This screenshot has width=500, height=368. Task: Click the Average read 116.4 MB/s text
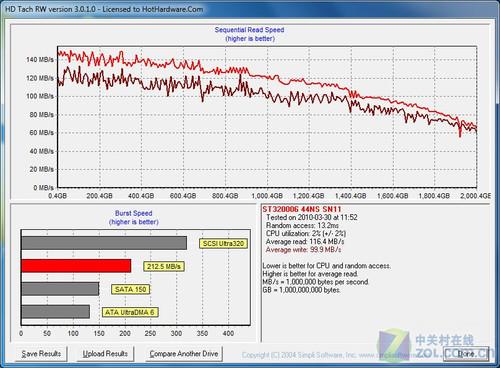tap(305, 242)
